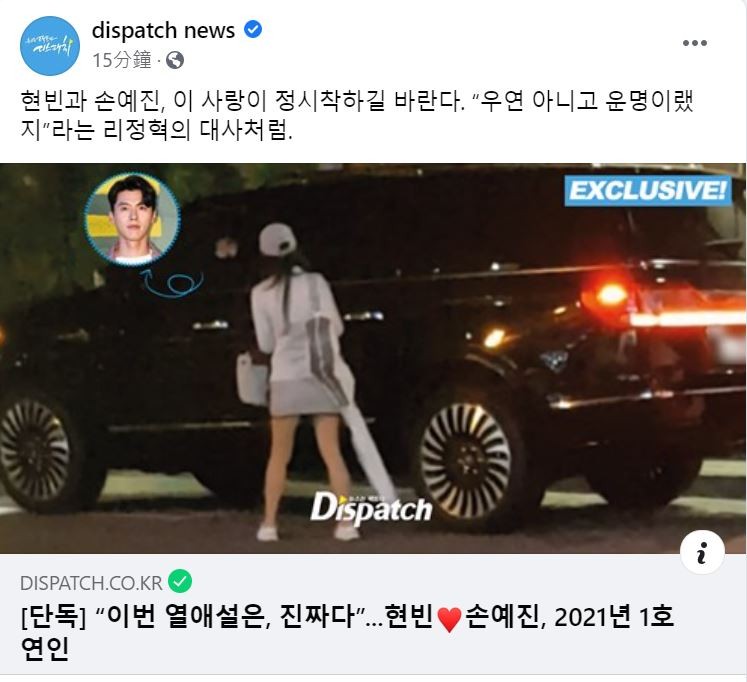The image size is (747, 682).
Task: Click the red heart in the headline
Action: point(449,620)
